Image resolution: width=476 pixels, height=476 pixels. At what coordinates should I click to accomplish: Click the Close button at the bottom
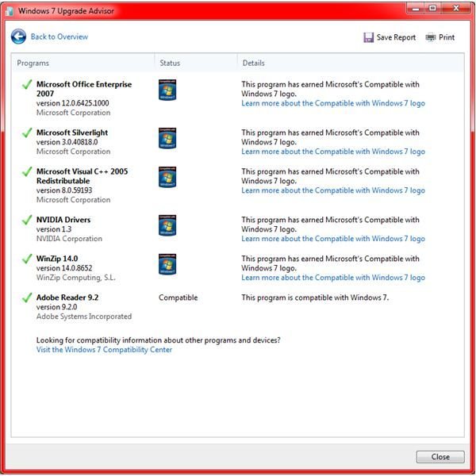point(440,457)
